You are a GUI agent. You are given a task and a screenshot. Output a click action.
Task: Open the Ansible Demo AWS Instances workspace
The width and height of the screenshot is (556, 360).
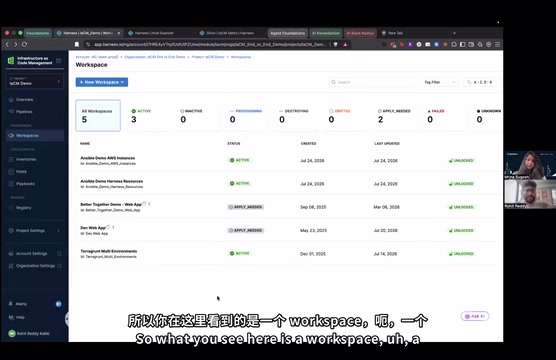pyautogui.click(x=108, y=158)
